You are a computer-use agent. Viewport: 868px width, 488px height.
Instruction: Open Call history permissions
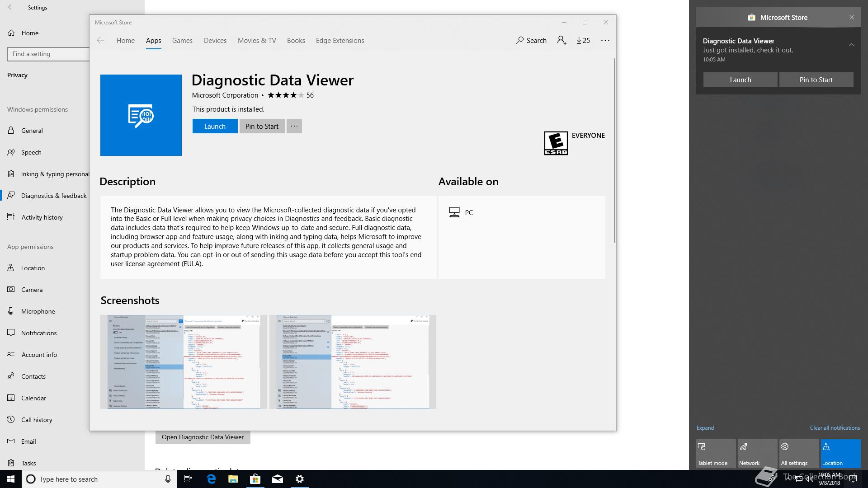click(37, 420)
